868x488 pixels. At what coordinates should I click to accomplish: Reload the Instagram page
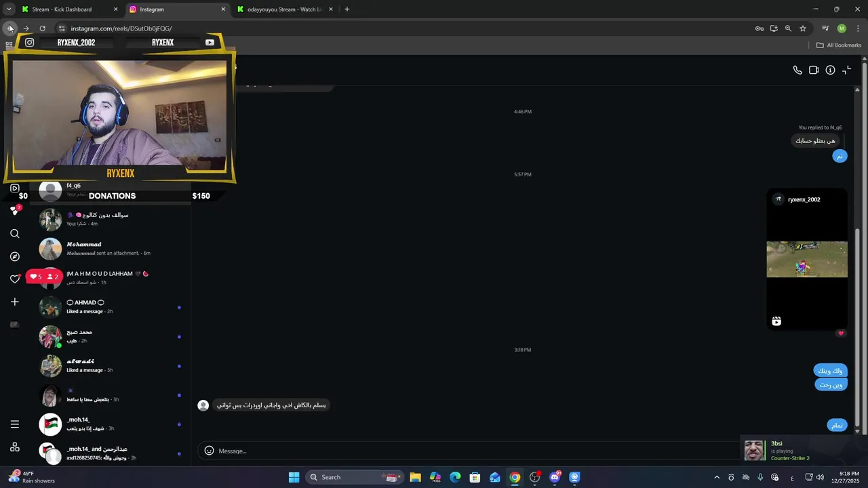[x=42, y=28]
